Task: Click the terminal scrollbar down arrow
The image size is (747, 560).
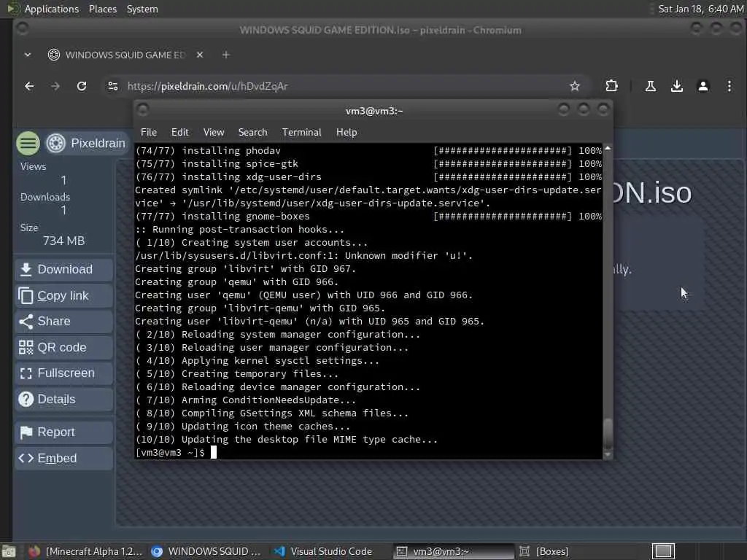Action: click(x=608, y=455)
